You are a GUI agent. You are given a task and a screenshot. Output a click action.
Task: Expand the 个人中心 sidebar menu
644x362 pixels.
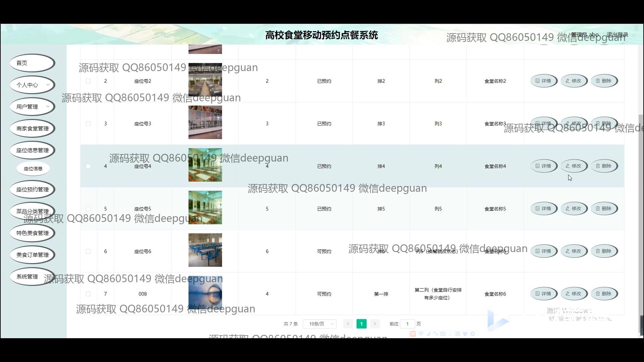pos(32,85)
